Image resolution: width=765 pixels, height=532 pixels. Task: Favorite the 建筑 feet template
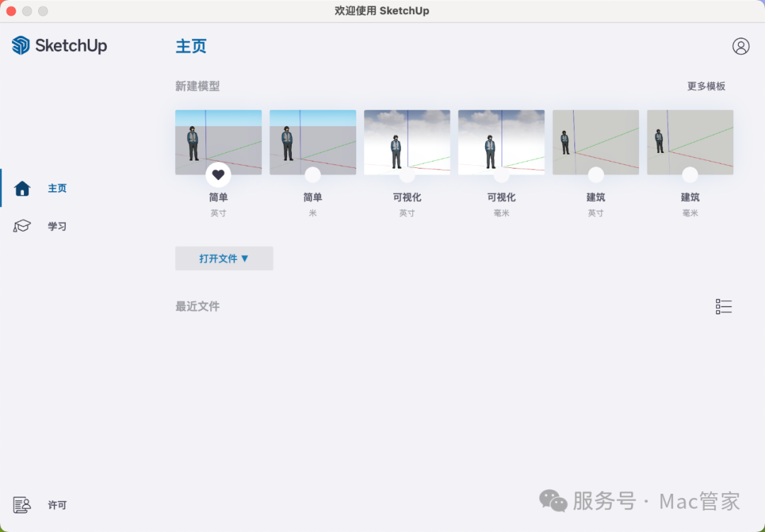(596, 174)
